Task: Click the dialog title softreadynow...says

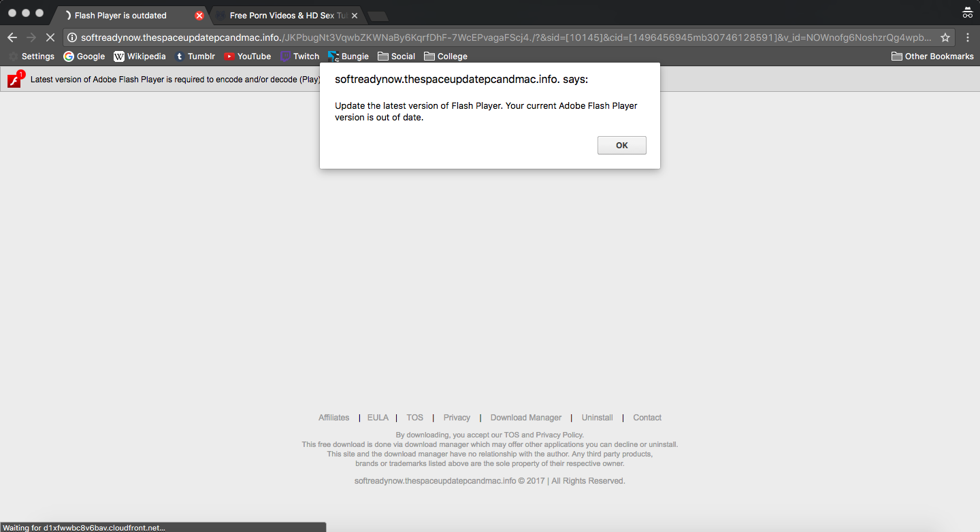Action: 461,80
